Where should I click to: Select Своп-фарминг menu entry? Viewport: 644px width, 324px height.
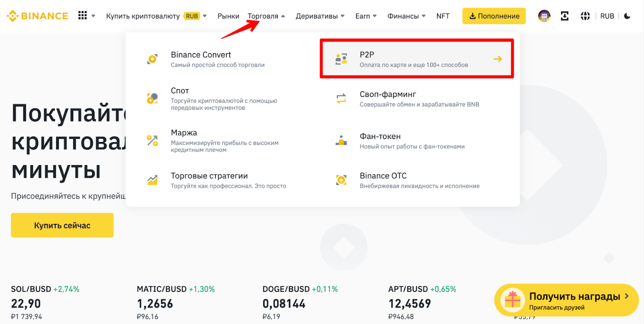tap(388, 94)
